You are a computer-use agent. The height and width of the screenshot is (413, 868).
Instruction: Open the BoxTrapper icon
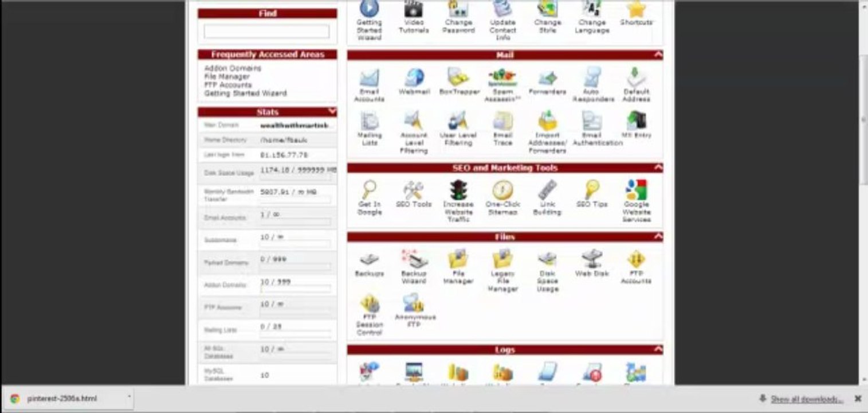pyautogui.click(x=458, y=77)
